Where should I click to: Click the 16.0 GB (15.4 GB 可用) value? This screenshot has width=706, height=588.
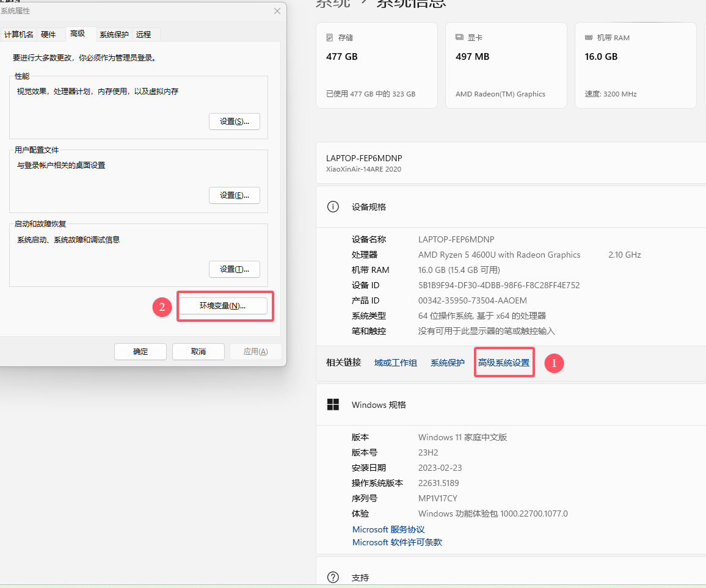tap(459, 270)
